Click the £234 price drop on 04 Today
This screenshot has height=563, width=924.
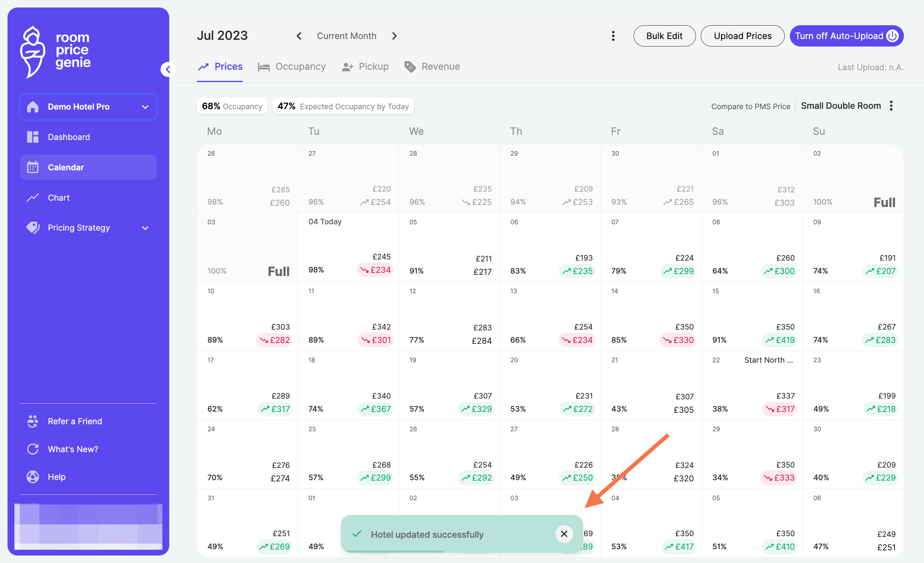coord(375,270)
